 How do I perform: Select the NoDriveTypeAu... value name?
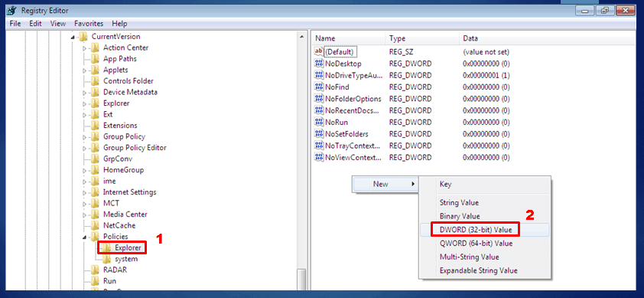click(x=353, y=75)
